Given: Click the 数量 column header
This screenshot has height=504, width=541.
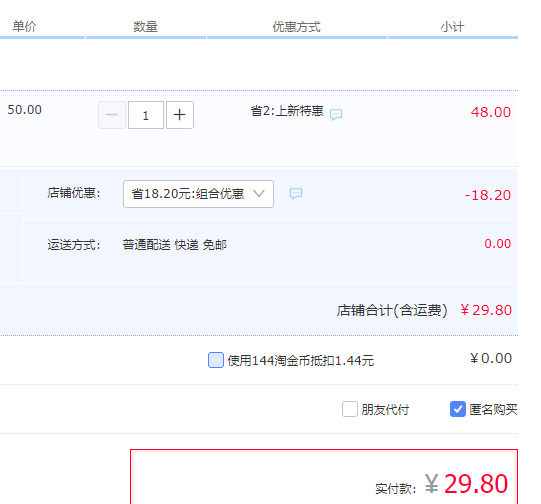Looking at the screenshot, I should tap(145, 27).
